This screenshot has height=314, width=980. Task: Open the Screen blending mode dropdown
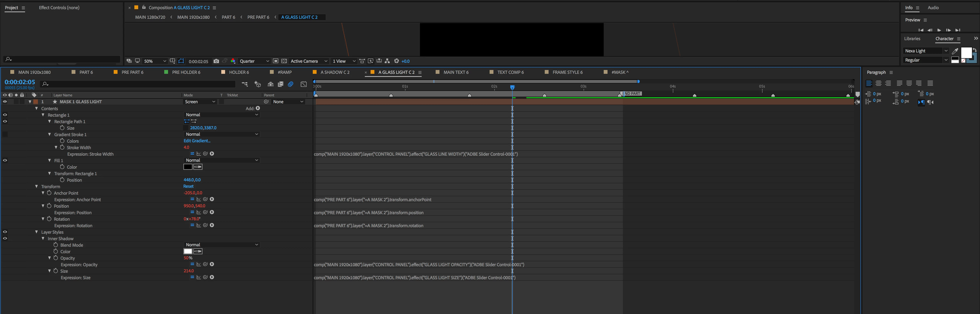coord(200,102)
